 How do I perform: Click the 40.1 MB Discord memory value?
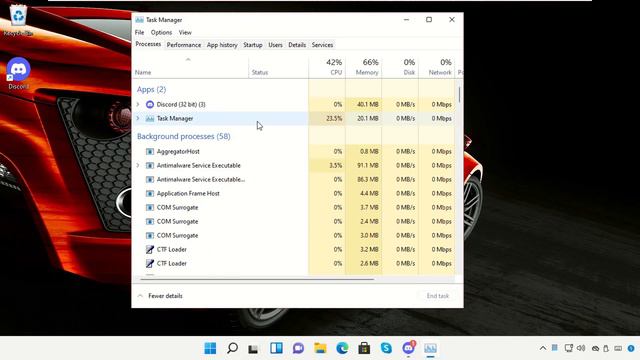pos(368,104)
